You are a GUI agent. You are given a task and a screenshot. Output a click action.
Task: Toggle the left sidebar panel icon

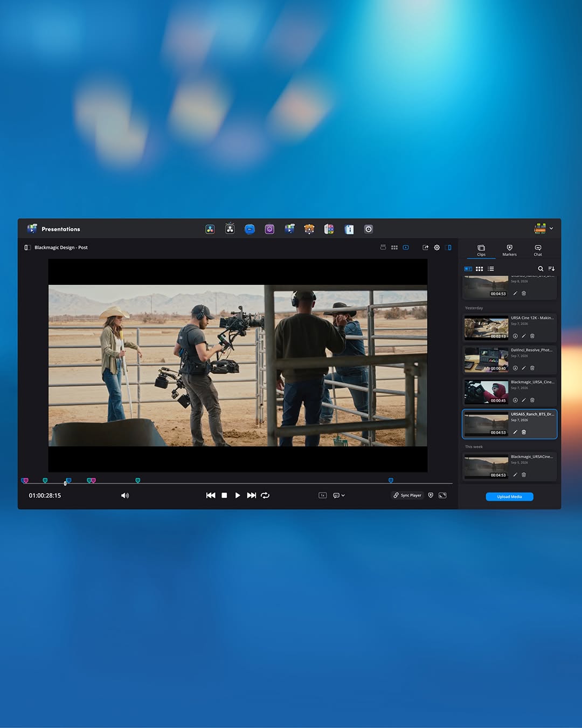click(27, 248)
